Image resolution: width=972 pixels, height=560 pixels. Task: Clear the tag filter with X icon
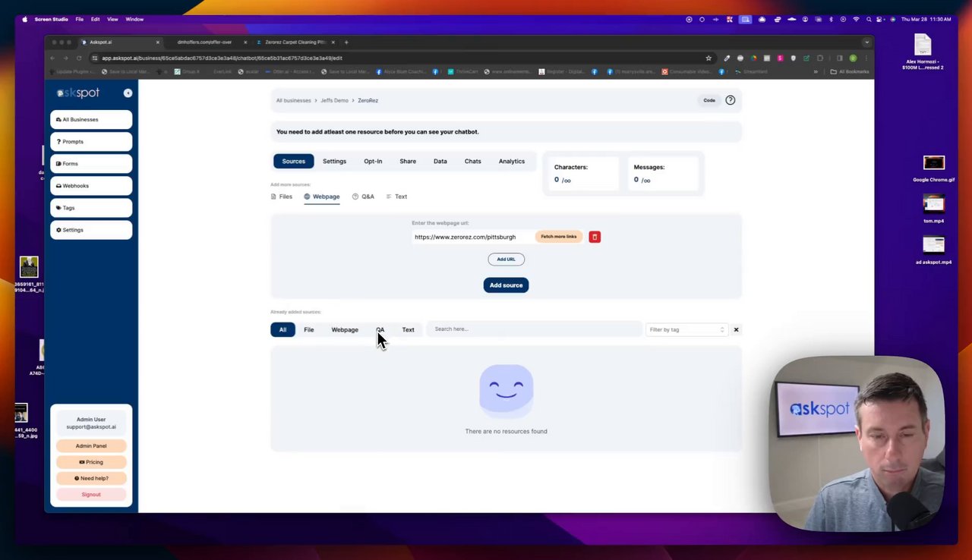pos(736,329)
